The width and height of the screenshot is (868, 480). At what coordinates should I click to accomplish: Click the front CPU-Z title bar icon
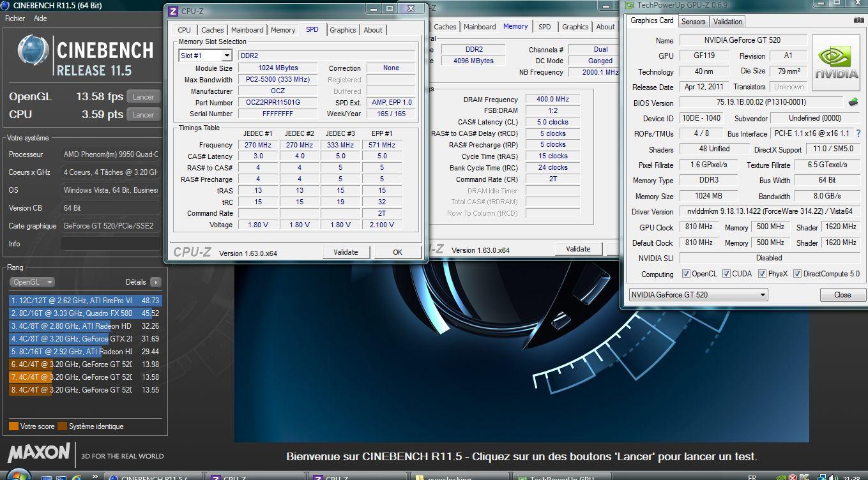coord(172,10)
